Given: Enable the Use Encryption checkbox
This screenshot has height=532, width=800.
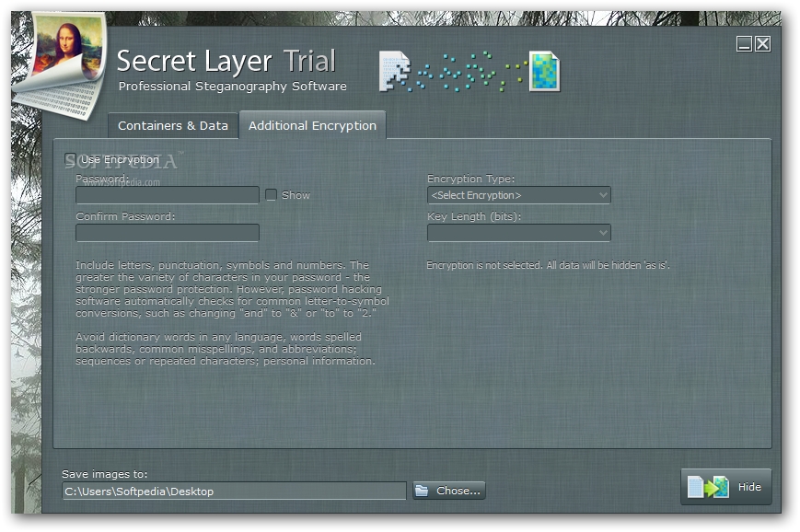Looking at the screenshot, I should (x=70, y=159).
